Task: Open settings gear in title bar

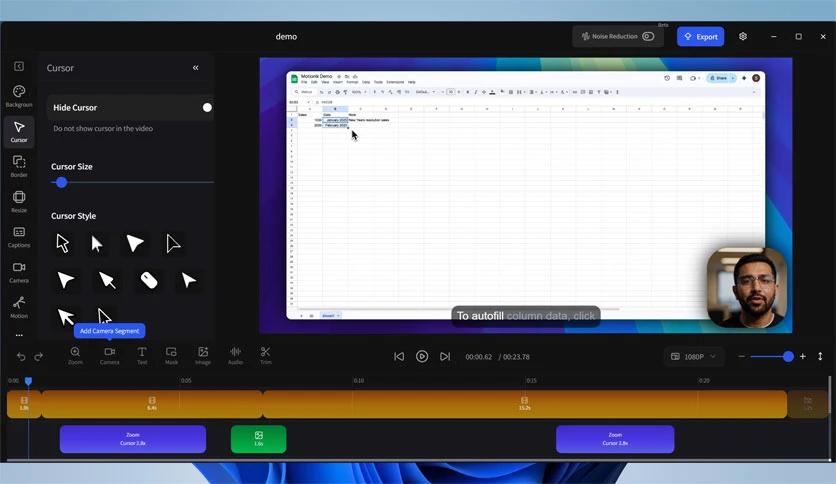Action: [743, 36]
